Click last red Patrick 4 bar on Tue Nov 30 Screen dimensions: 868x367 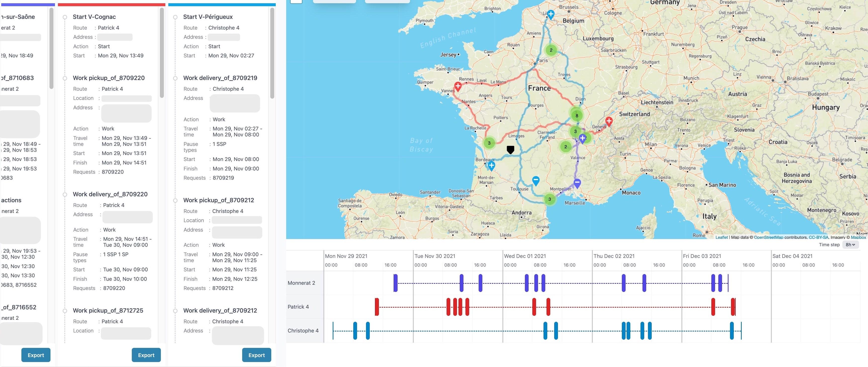coord(467,307)
